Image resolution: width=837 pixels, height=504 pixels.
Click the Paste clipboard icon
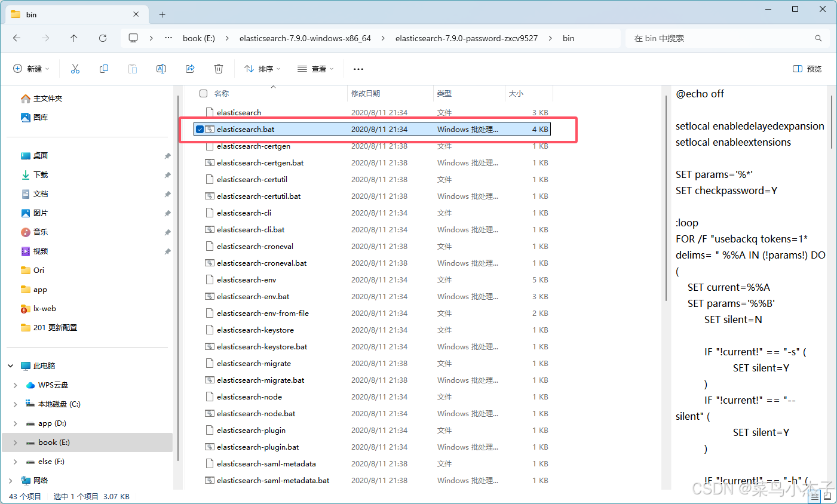click(x=133, y=69)
